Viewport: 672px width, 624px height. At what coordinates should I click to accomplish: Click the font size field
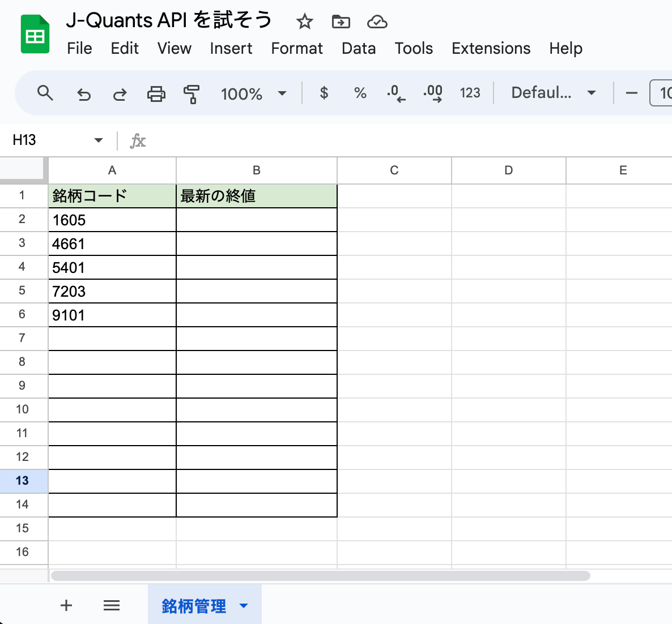[661, 93]
